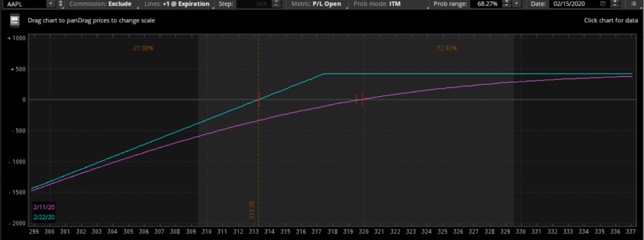Select the 2/22/20 legend entry
The height and width of the screenshot is (240, 644).
(44, 217)
